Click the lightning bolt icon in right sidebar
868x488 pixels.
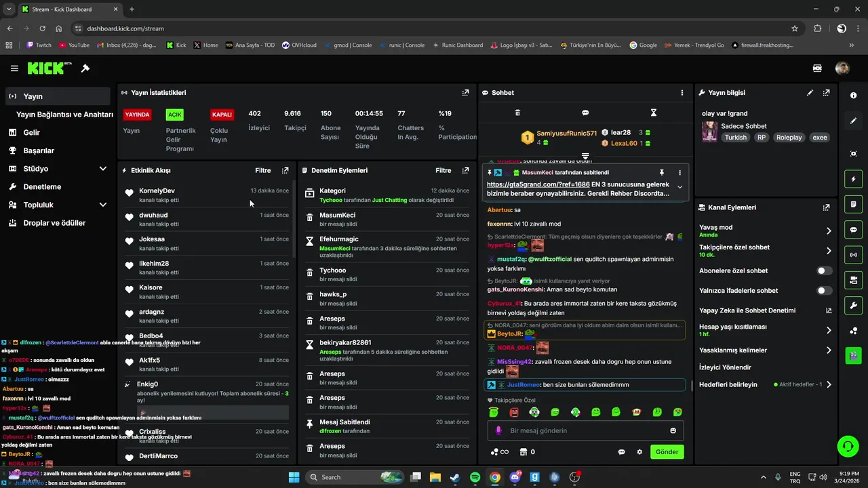click(853, 180)
